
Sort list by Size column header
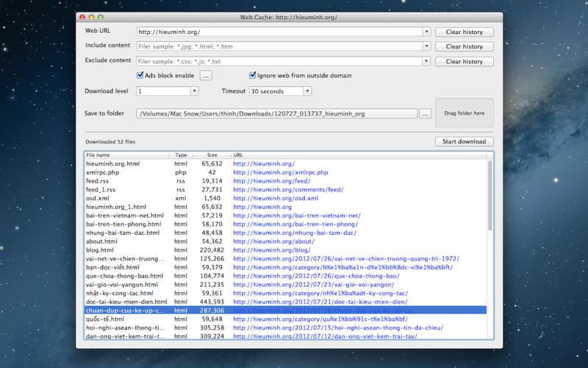[211, 155]
